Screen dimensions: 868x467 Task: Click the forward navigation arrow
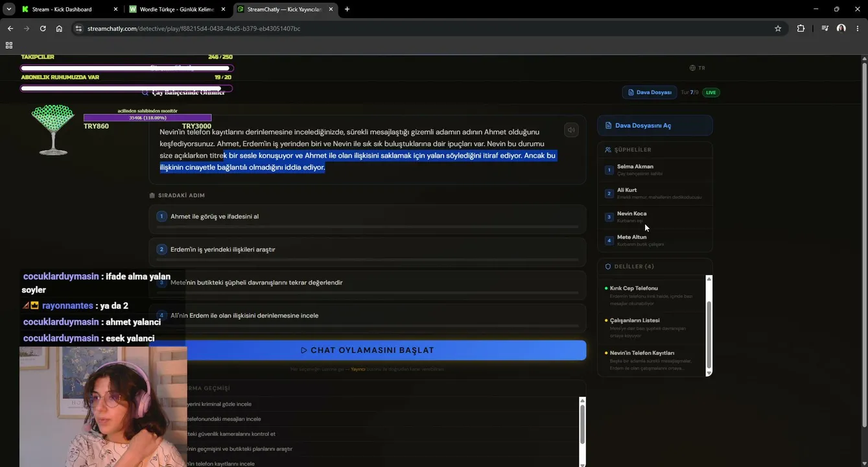[x=27, y=29]
